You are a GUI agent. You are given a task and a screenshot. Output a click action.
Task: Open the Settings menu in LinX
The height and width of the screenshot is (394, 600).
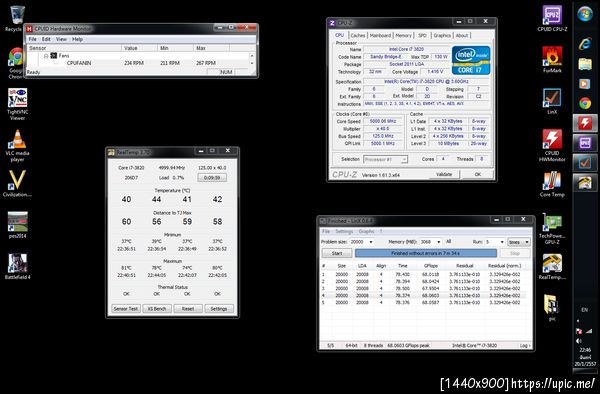coord(344,231)
